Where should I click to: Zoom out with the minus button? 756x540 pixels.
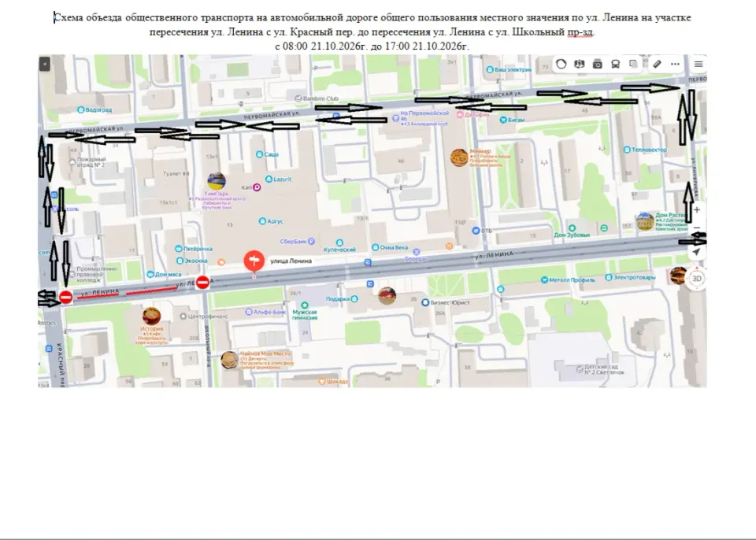coord(697,227)
